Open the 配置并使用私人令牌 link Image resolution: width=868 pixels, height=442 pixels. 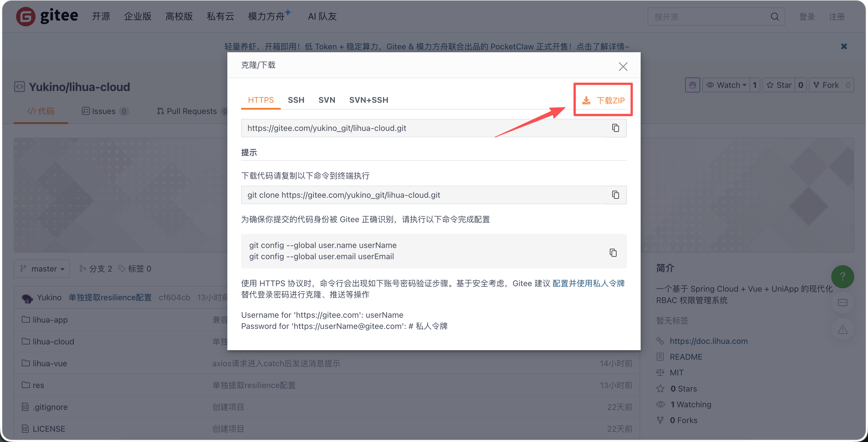(x=588, y=283)
